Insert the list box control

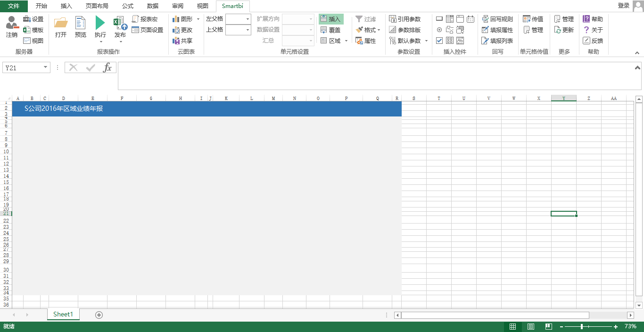[x=450, y=19]
